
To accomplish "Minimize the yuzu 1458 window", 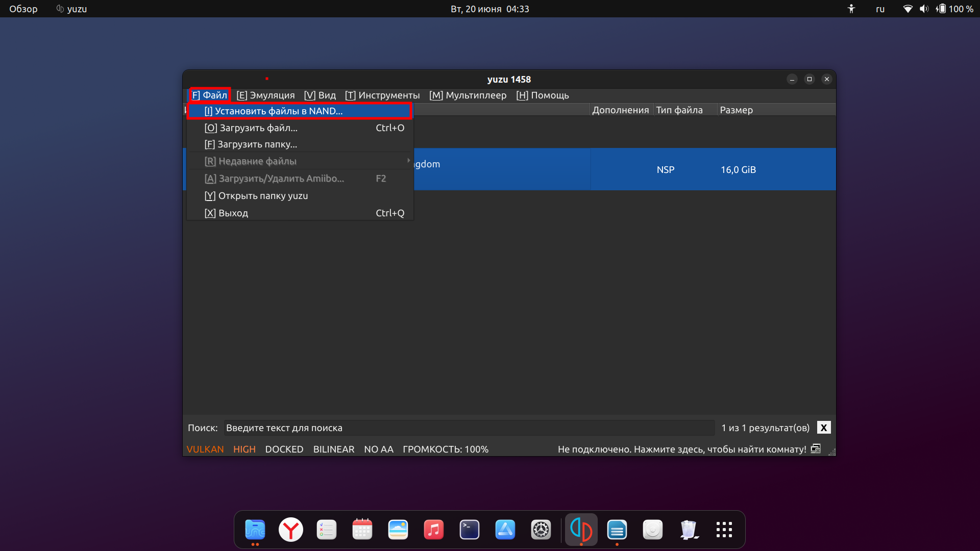I will pyautogui.click(x=792, y=79).
